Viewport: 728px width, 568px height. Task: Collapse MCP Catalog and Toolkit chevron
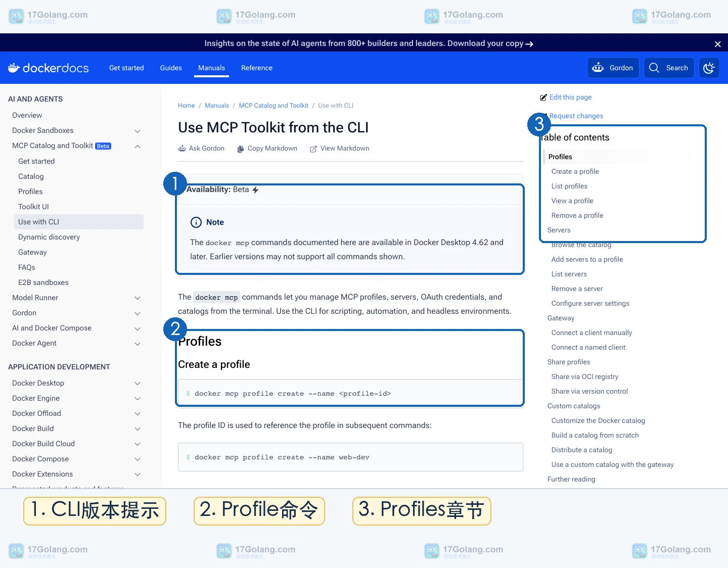[x=138, y=146]
